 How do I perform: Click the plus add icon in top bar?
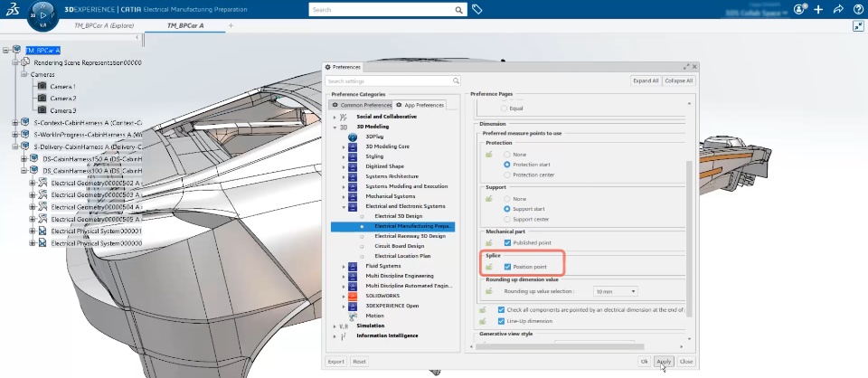tap(819, 9)
